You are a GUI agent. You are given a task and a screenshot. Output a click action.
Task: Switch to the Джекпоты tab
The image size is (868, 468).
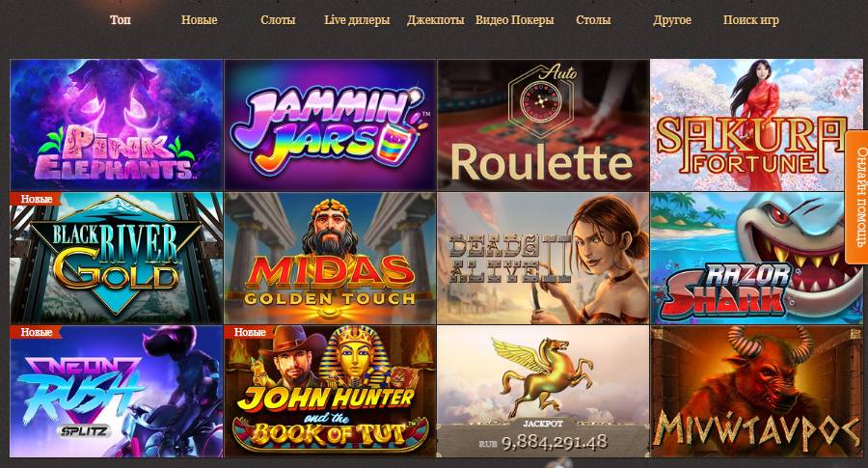(x=436, y=20)
